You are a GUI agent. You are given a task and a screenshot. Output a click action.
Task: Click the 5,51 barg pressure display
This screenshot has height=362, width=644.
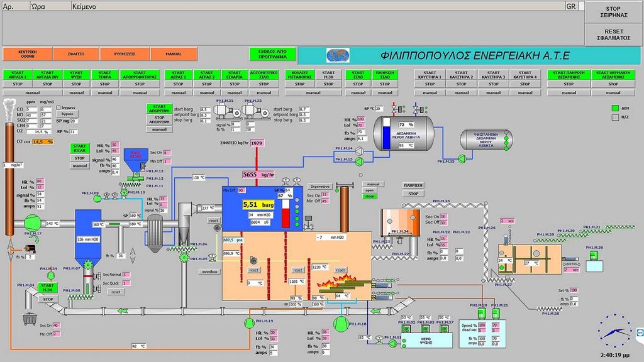(x=258, y=204)
